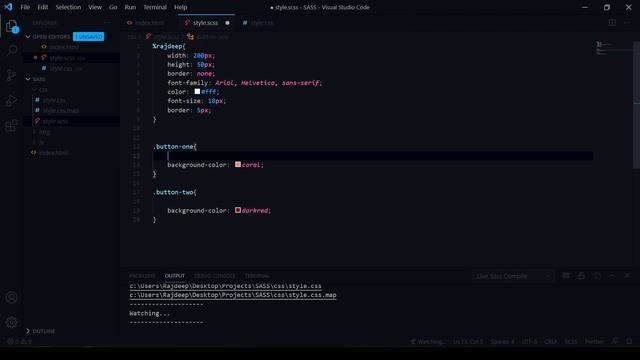Open the Edit menu
Viewport: 640px width, 360px height.
pos(42,7)
